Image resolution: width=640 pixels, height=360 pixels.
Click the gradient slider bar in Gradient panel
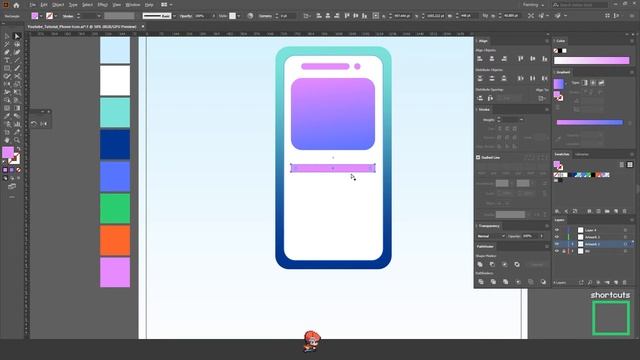pos(590,122)
